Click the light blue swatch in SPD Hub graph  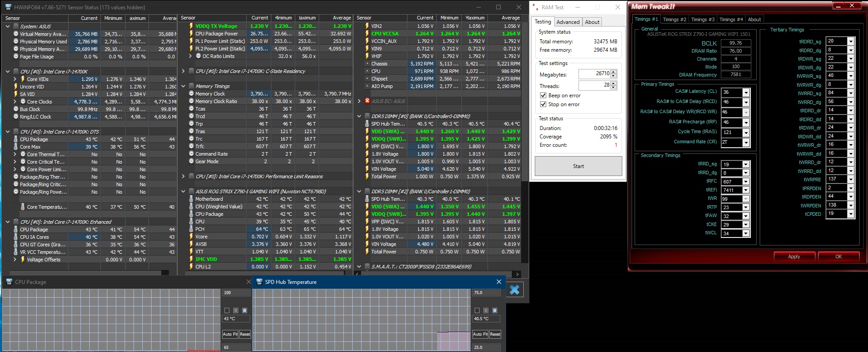495,310
